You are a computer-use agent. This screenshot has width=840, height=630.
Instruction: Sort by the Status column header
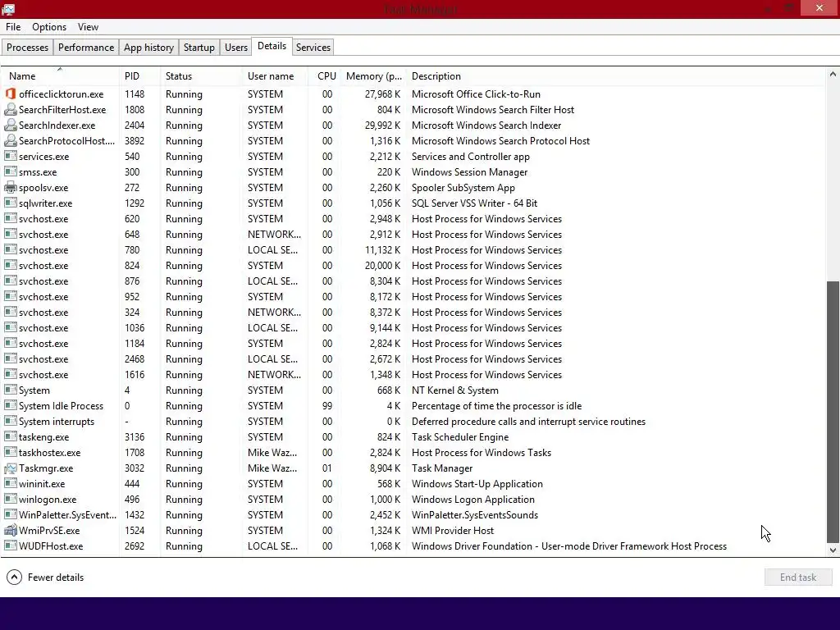tap(201, 76)
